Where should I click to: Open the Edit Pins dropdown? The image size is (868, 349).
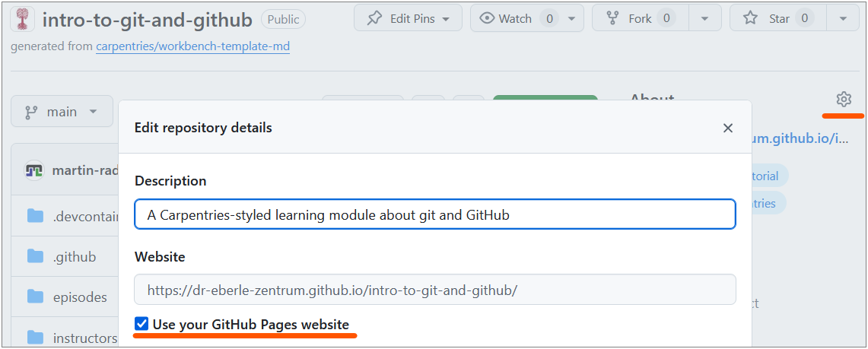[409, 18]
